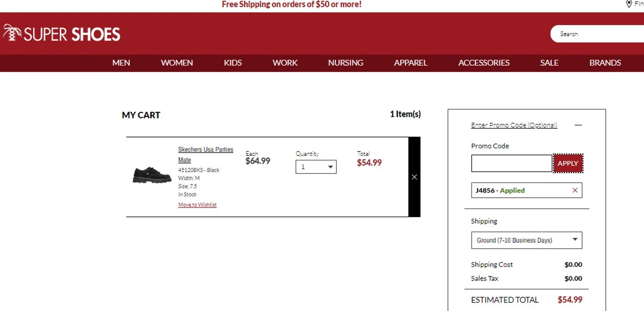Remove item using black X button
The height and width of the screenshot is (311, 644).
point(414,177)
